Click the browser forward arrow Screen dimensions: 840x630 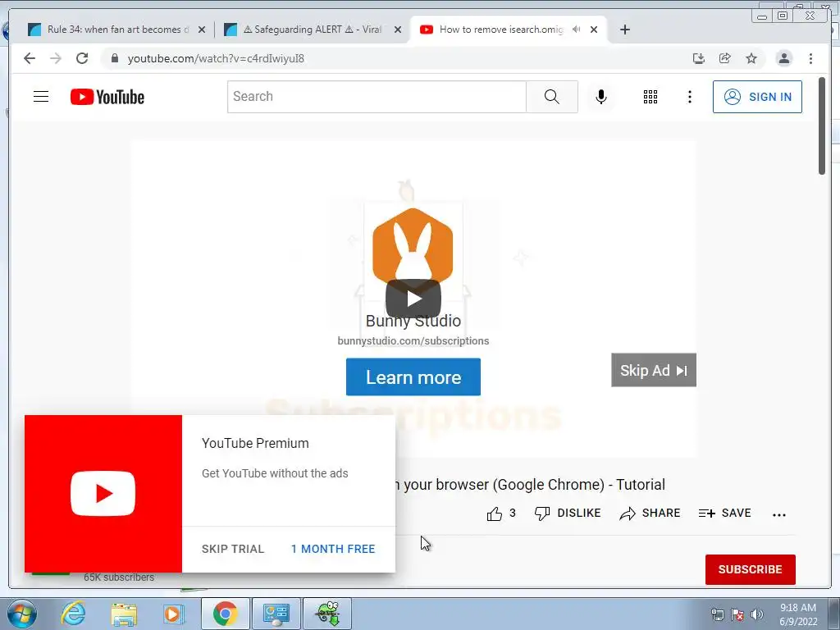pyautogui.click(x=56, y=58)
